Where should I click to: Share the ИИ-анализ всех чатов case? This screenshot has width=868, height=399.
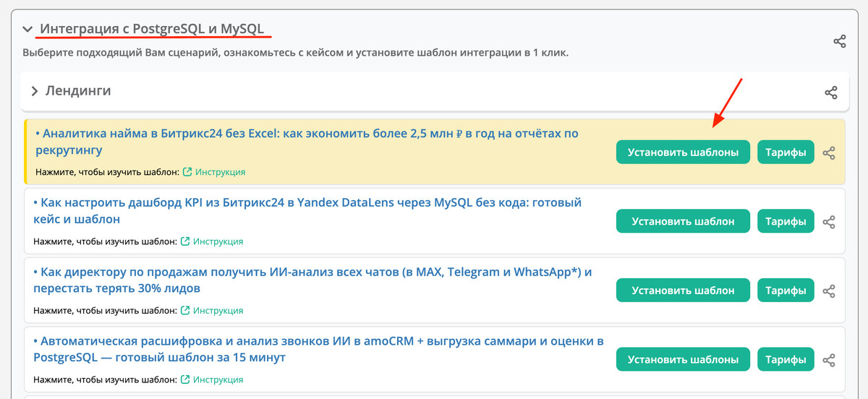830,291
